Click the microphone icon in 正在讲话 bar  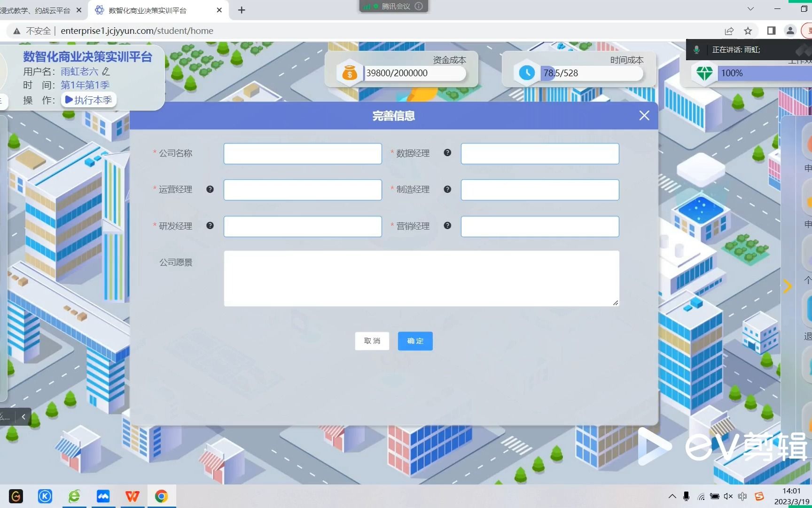697,49
